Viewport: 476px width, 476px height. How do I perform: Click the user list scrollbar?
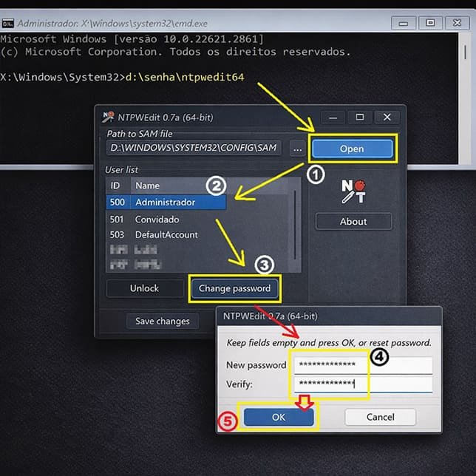point(295,225)
